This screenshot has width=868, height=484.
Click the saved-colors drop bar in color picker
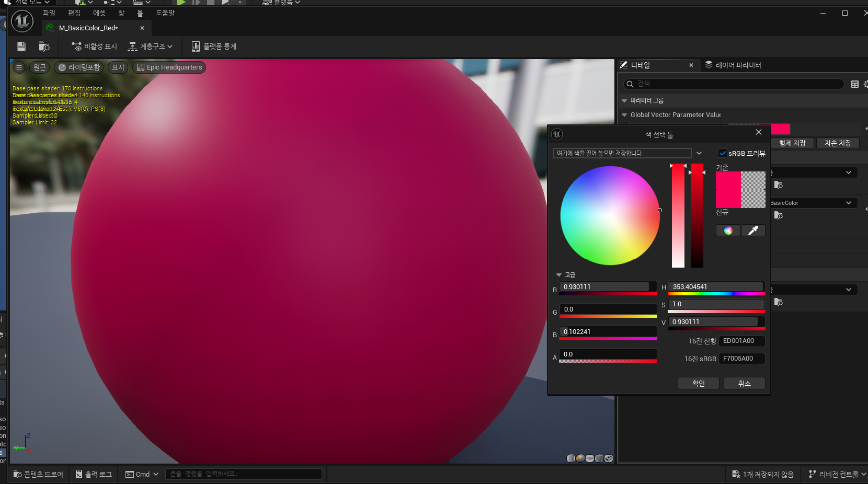622,153
